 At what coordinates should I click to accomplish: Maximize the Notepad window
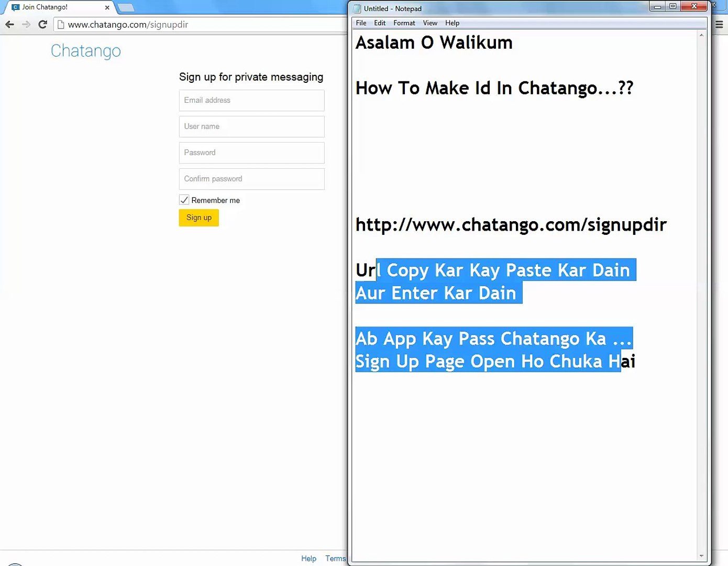[673, 7]
